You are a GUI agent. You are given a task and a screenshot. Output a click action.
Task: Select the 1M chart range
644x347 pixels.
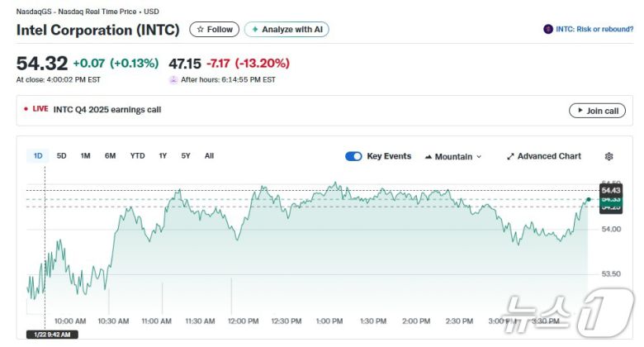86,155
